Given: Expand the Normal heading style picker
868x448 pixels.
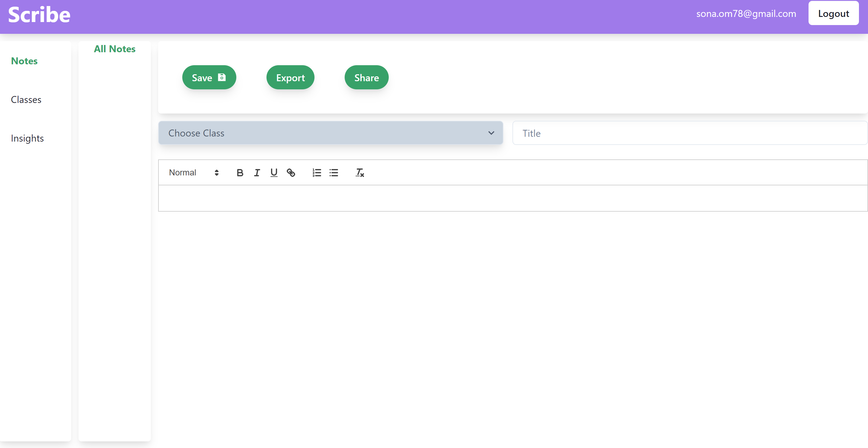Looking at the screenshot, I should (x=194, y=173).
